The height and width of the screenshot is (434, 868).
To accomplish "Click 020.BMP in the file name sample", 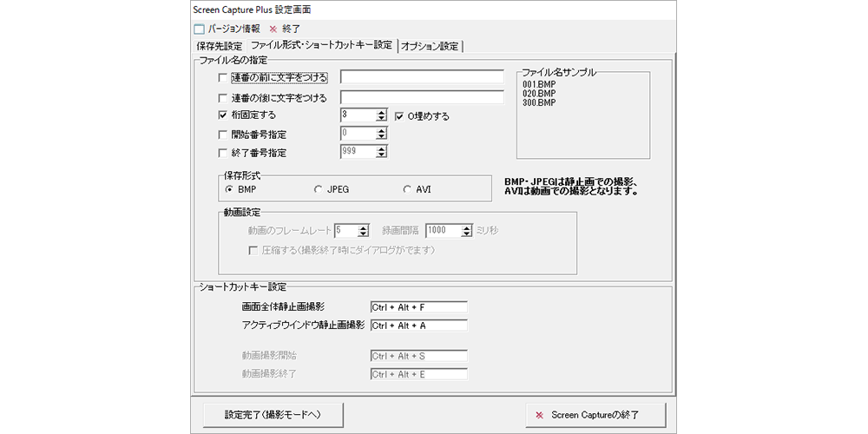I will point(539,94).
